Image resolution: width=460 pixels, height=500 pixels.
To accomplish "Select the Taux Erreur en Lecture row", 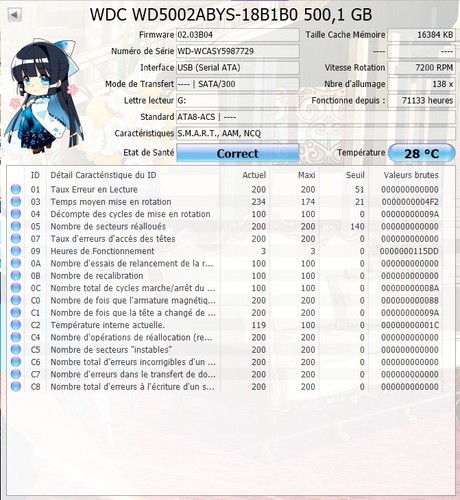I will [225, 189].
